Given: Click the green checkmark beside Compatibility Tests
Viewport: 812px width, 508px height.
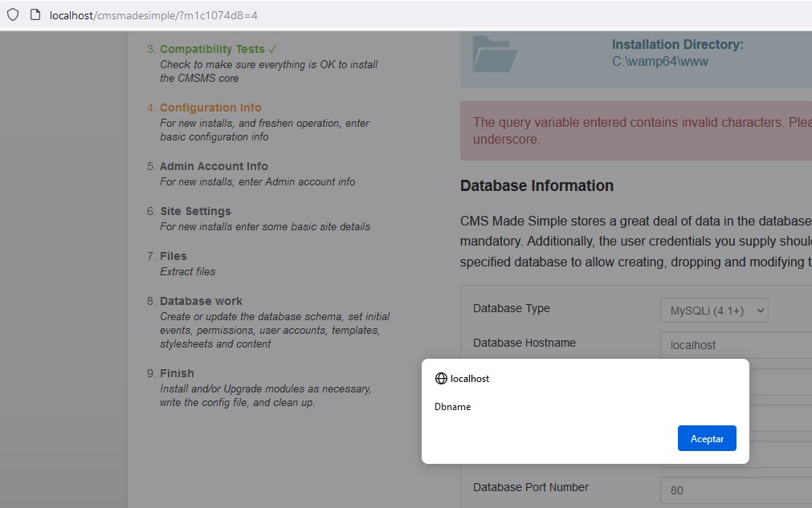Looking at the screenshot, I should (272, 49).
